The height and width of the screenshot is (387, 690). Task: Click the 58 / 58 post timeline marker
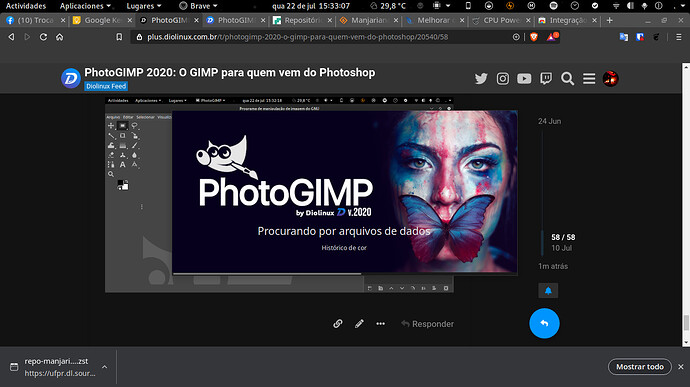(563, 237)
